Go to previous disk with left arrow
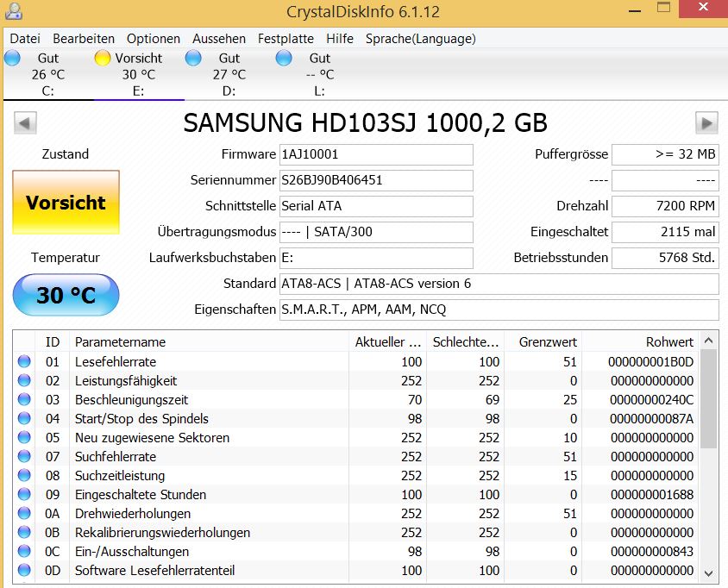The image size is (728, 588). point(25,123)
